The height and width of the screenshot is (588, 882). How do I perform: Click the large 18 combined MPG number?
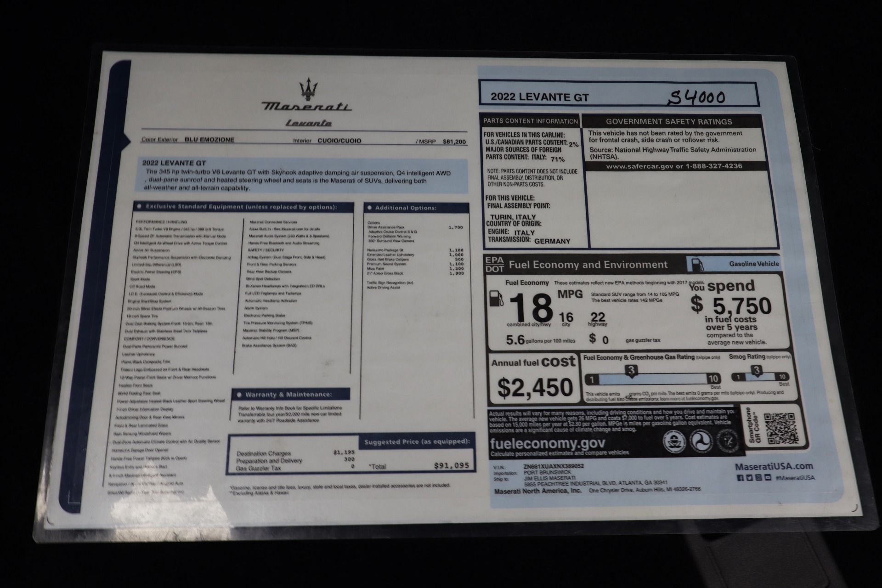[x=531, y=309]
